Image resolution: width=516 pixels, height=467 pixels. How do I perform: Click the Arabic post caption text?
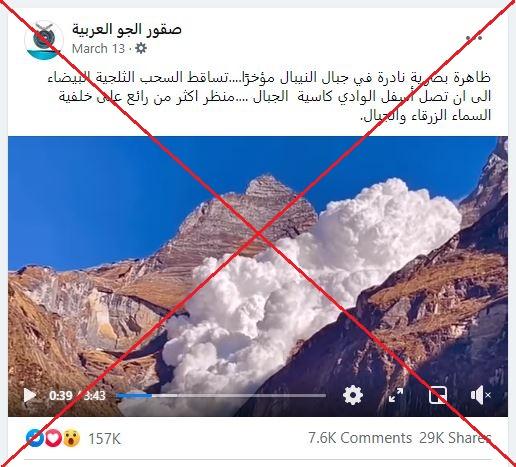coord(271,96)
